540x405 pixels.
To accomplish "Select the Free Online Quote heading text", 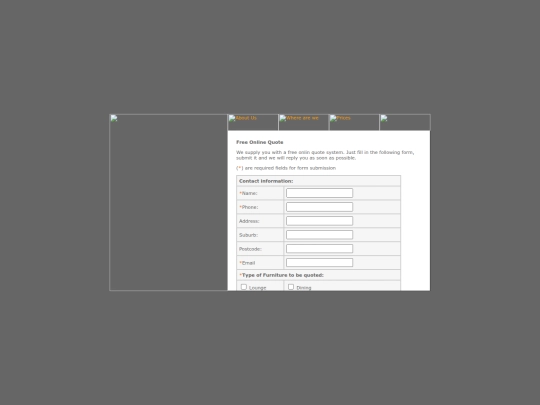I will [260, 142].
